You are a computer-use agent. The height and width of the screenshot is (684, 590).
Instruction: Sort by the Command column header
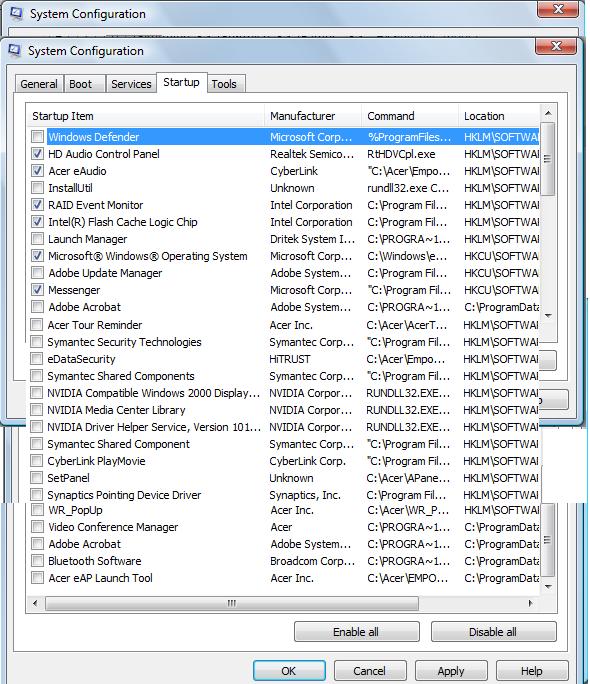tap(410, 116)
